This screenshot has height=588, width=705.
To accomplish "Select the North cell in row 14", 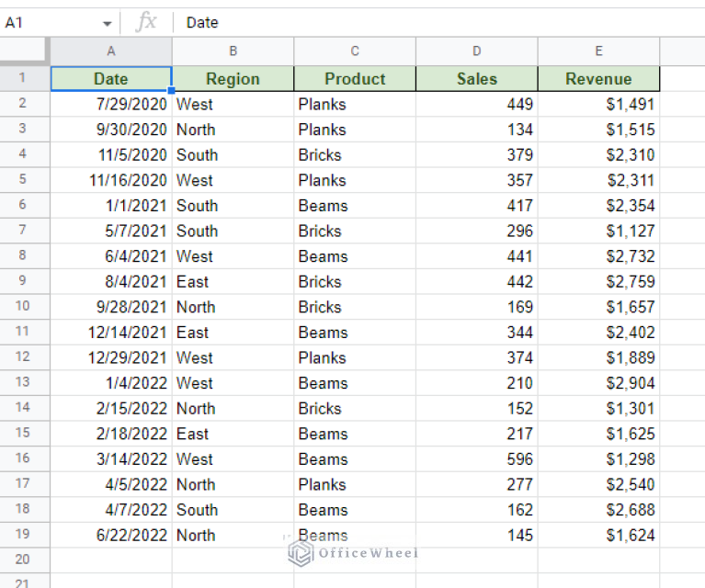I will point(233,409).
